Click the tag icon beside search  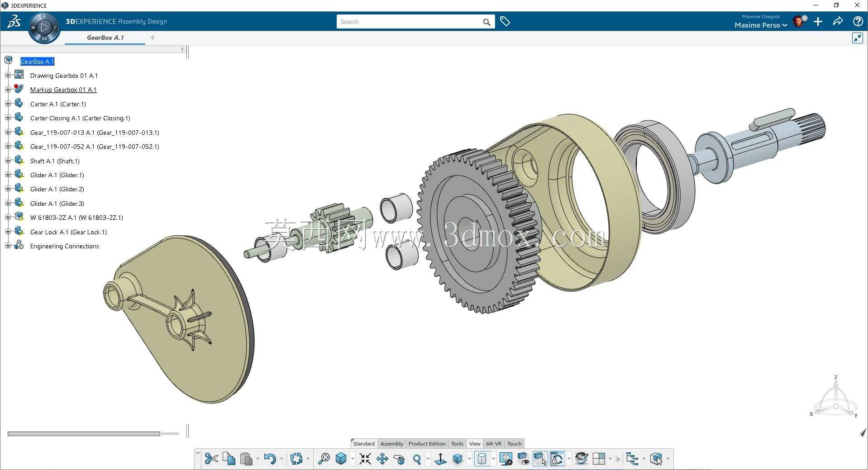click(x=505, y=21)
